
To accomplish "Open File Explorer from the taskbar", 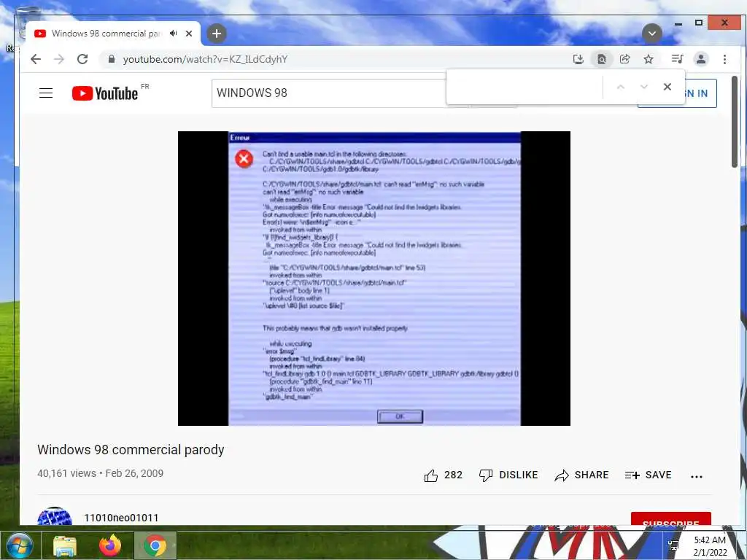I will point(65,546).
